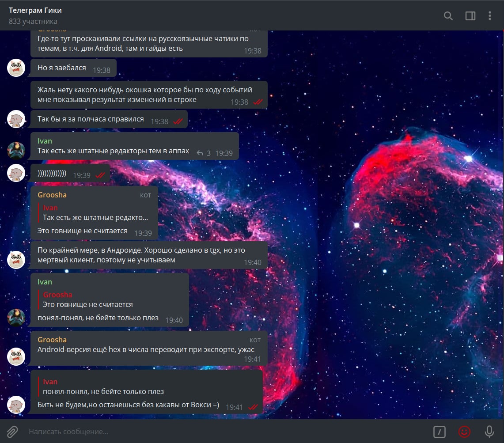Click avatar beside '))))))))))))' message
504x443 pixels.
[x=16, y=173]
